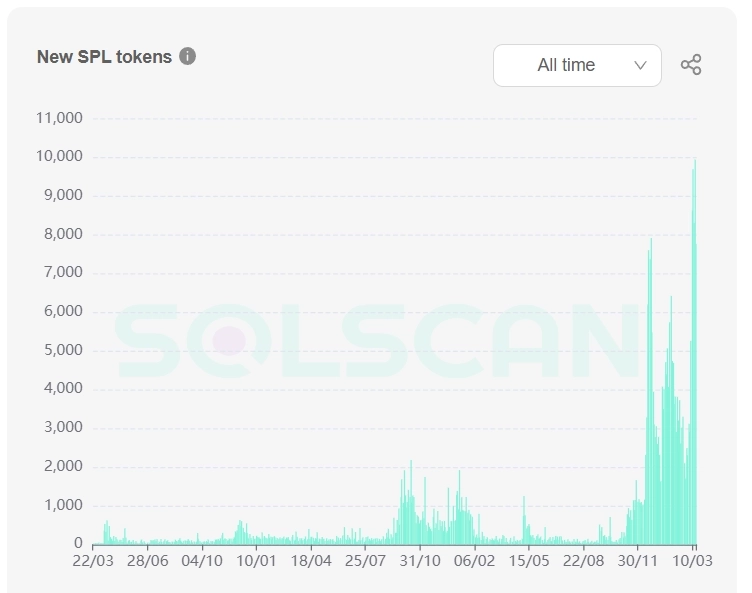The image size is (752, 593).
Task: Click the chevron arrow in All time selector
Action: click(x=641, y=65)
